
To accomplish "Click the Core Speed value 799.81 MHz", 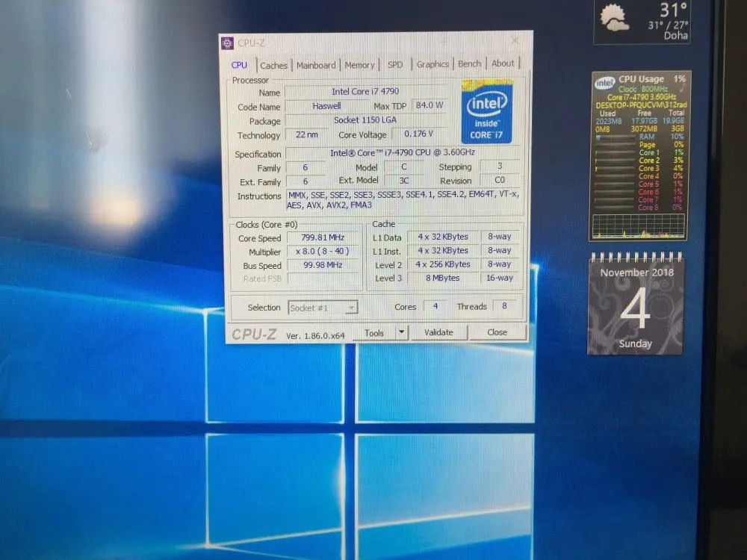I will click(323, 237).
